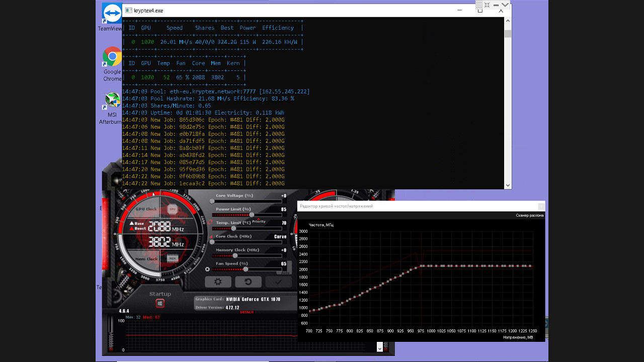Open the TeamViewer desktop shortcut

coord(112,17)
